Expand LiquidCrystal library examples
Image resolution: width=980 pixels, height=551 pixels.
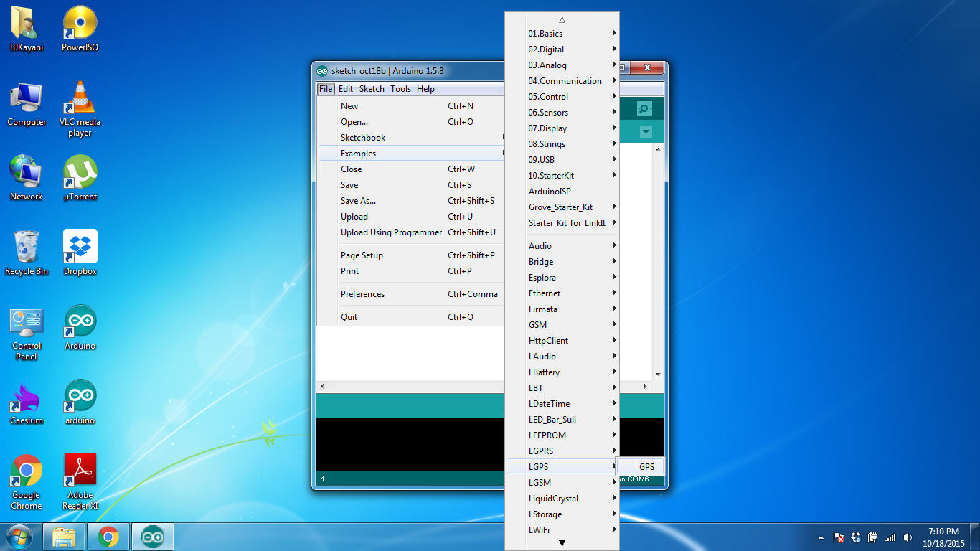tap(562, 499)
